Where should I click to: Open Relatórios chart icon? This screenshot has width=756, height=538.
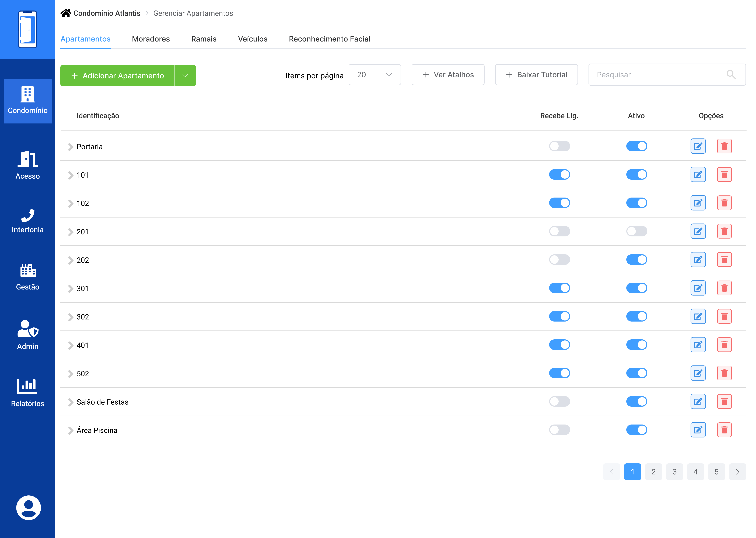coord(27,393)
